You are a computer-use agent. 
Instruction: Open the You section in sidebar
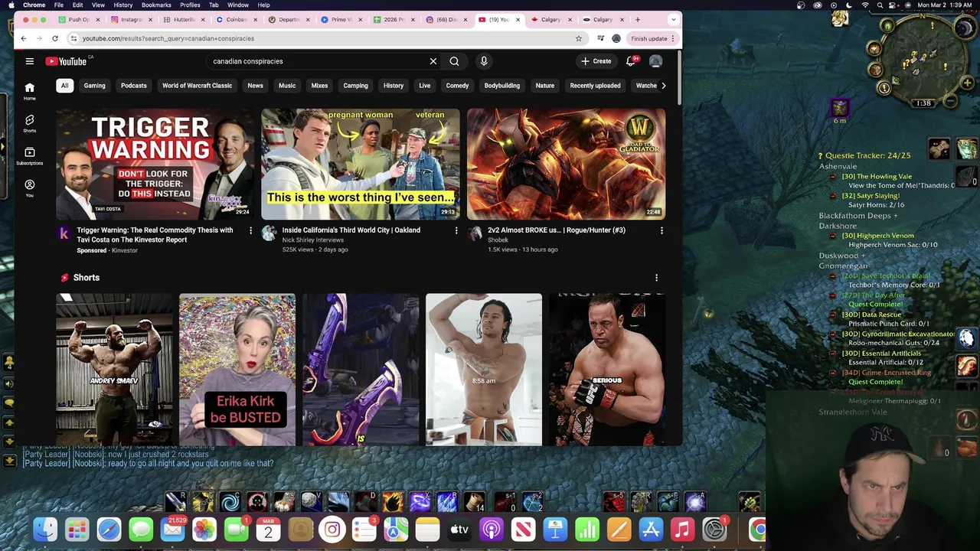[x=29, y=188]
